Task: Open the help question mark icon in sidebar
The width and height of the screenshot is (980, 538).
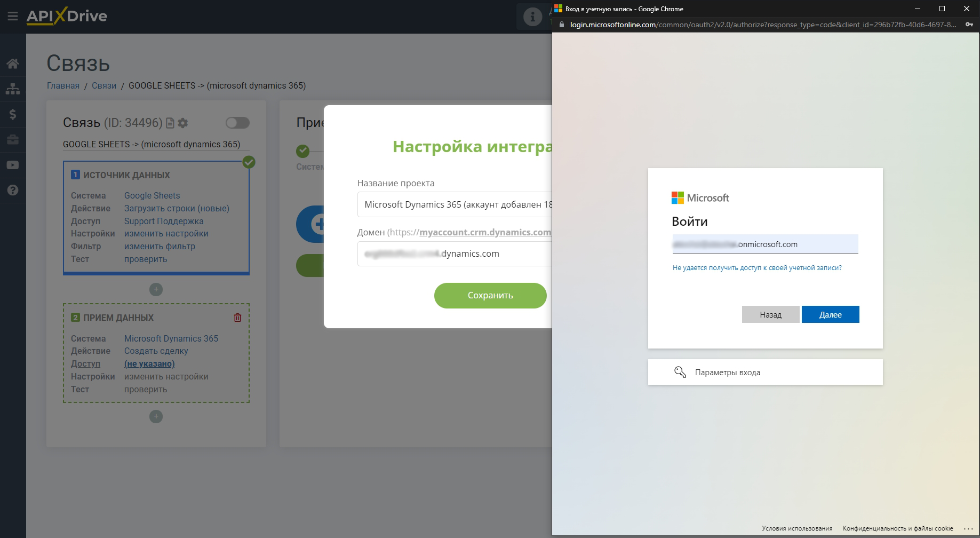Action: 13,190
